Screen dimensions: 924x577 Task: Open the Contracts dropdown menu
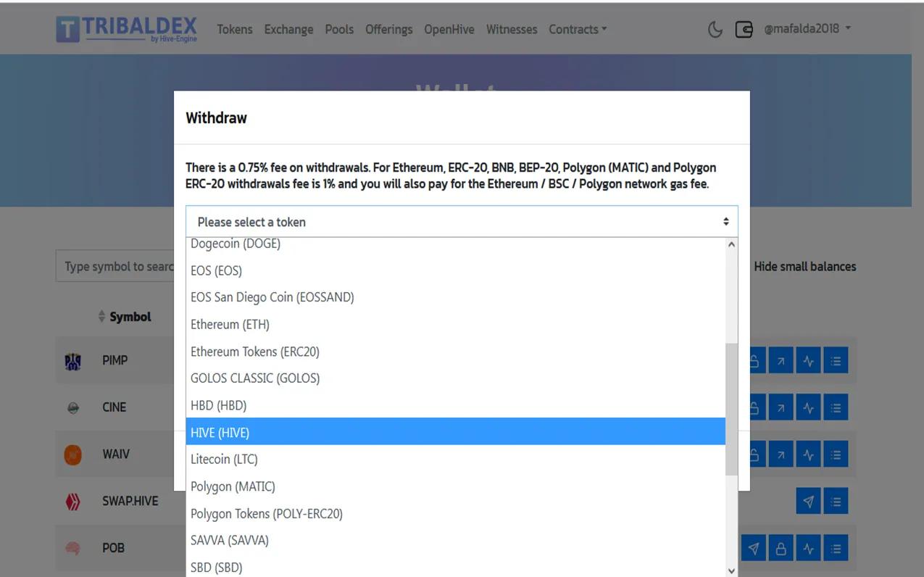(x=578, y=29)
